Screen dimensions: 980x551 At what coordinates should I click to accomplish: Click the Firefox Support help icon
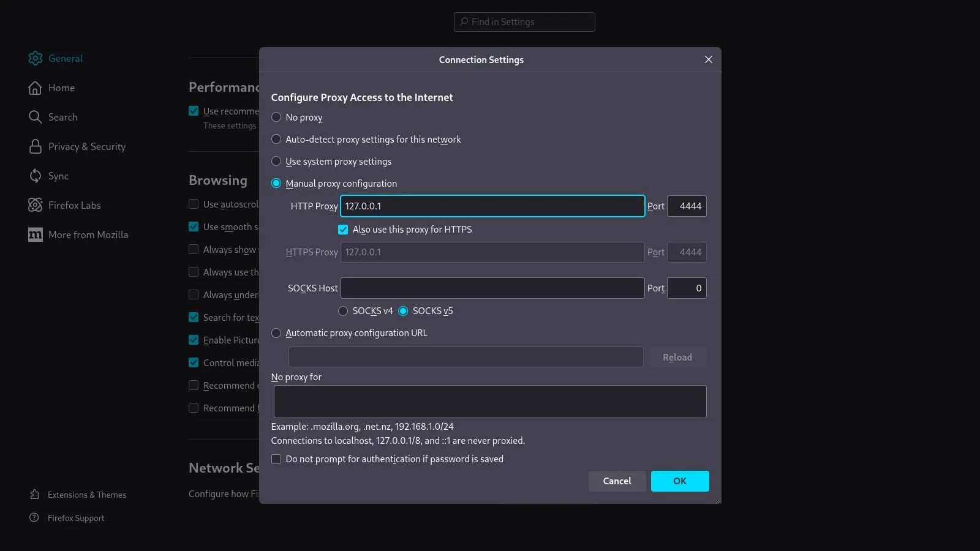[35, 518]
